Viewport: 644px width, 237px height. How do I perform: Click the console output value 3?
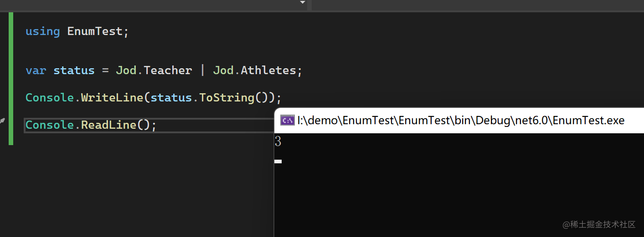tap(278, 142)
